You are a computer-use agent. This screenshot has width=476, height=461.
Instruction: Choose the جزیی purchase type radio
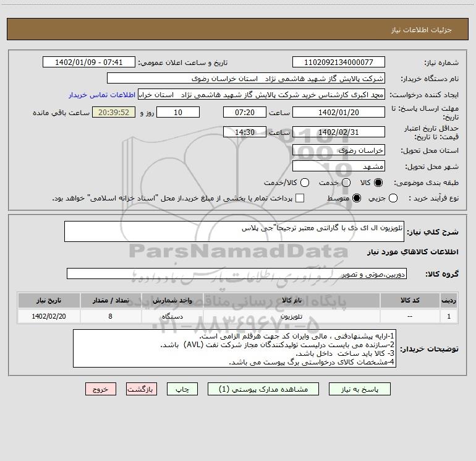tap(393, 198)
